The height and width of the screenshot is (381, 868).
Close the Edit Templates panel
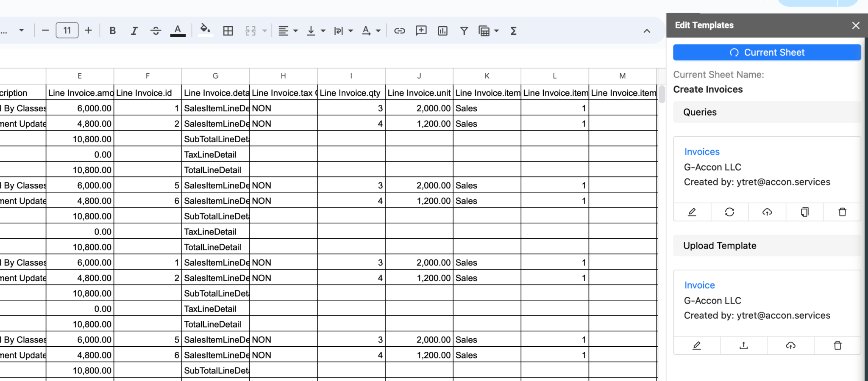click(856, 25)
